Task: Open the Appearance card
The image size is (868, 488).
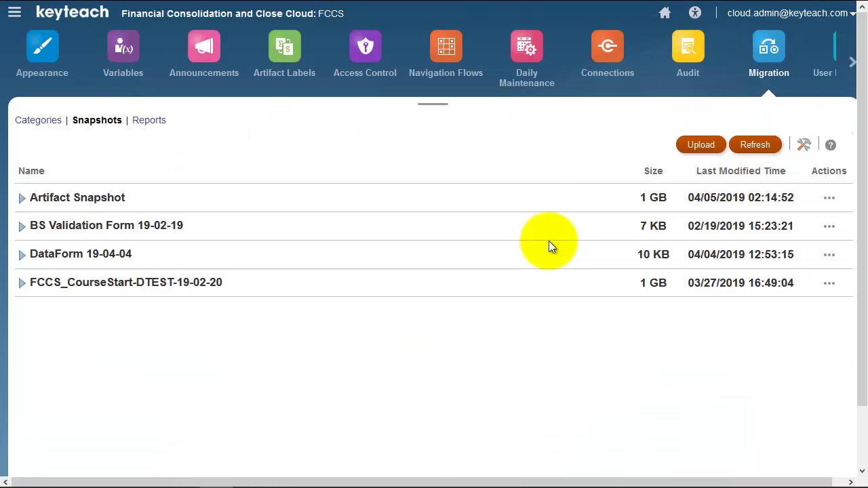Action: point(42,55)
